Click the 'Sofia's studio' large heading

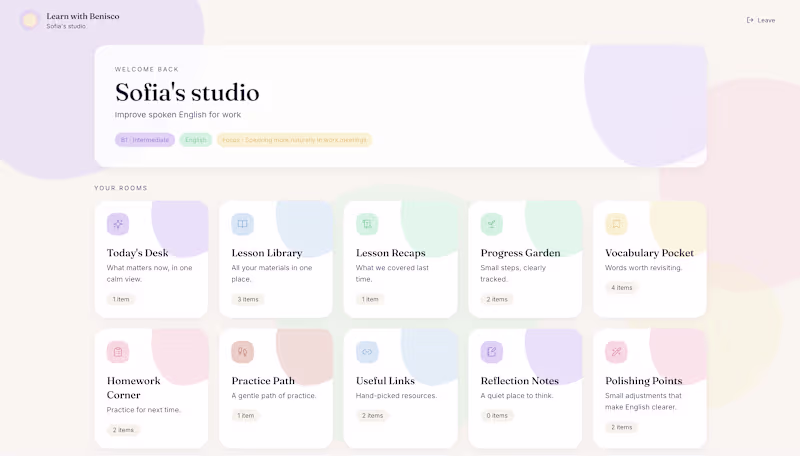[187, 93]
